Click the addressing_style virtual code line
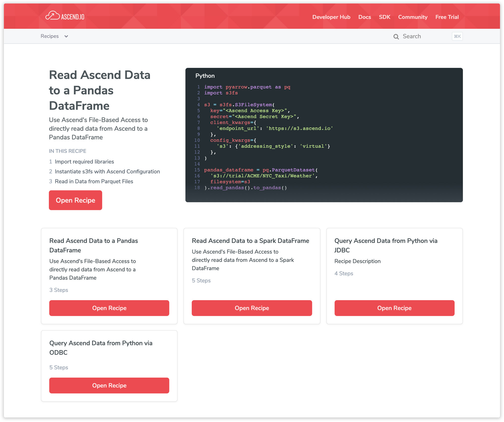504x422 pixels. 273,146
